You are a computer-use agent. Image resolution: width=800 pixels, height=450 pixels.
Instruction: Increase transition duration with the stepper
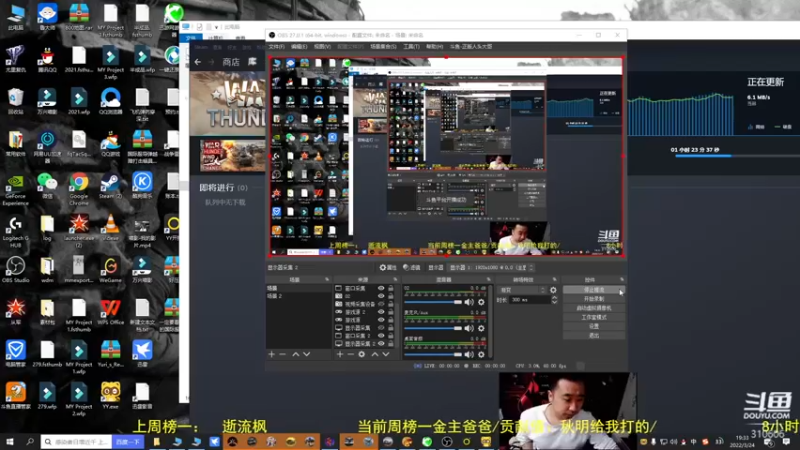tap(555, 298)
